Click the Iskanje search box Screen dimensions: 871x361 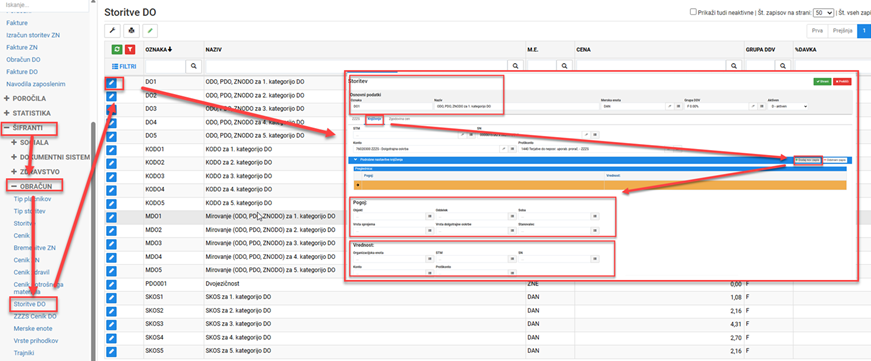pyautogui.click(x=44, y=4)
